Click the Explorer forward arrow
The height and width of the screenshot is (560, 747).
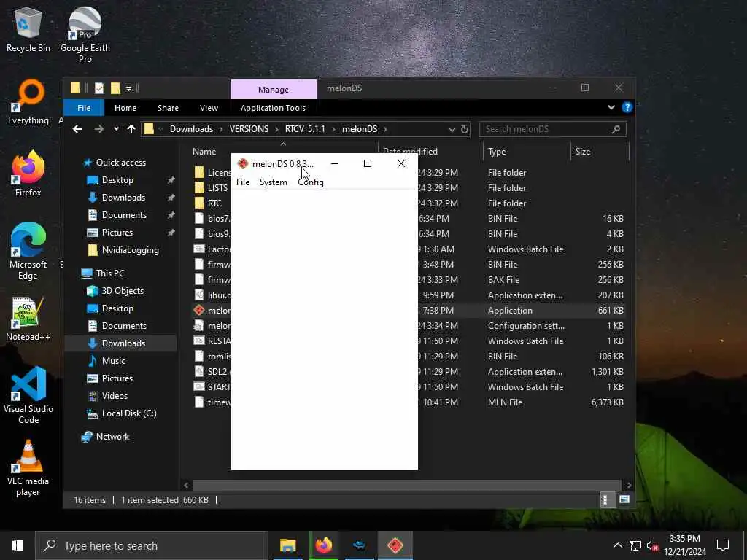pyautogui.click(x=98, y=129)
